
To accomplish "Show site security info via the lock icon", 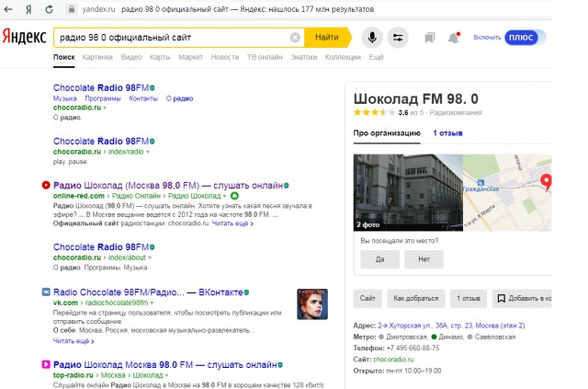I will (72, 9).
